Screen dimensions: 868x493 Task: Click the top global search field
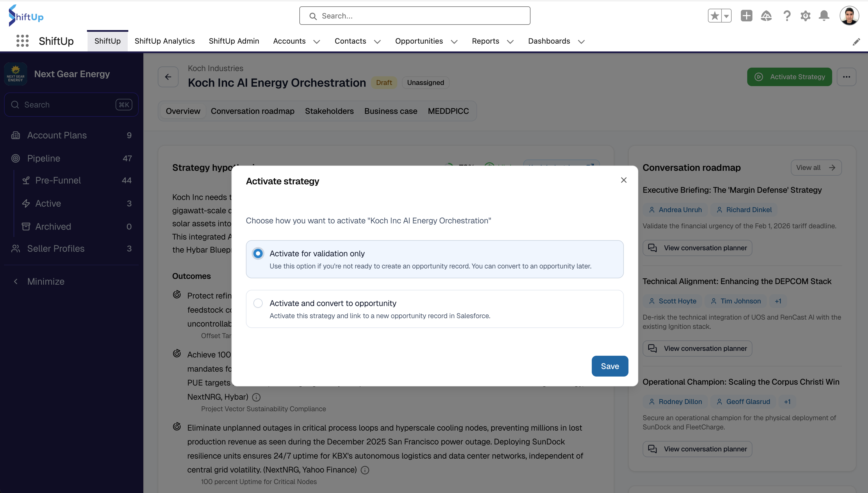coord(414,16)
